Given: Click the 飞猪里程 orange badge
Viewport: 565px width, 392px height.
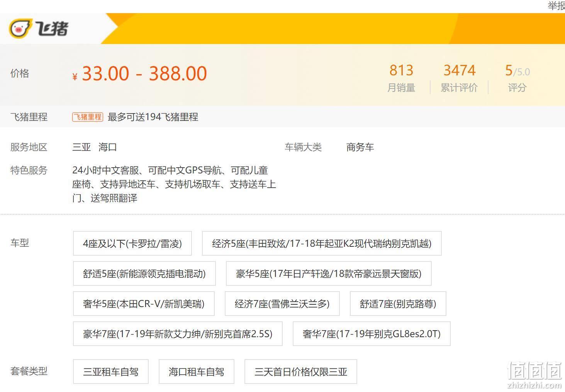Looking at the screenshot, I should click(x=88, y=117).
